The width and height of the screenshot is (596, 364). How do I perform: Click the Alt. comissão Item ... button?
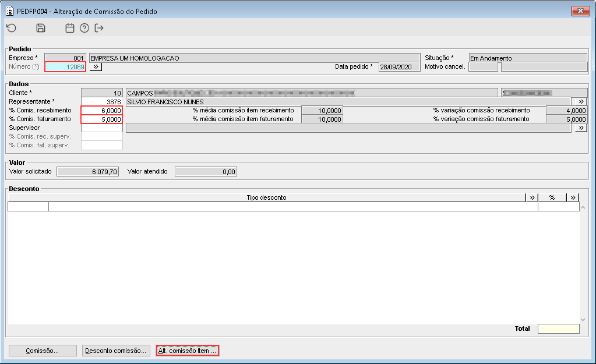(x=188, y=351)
